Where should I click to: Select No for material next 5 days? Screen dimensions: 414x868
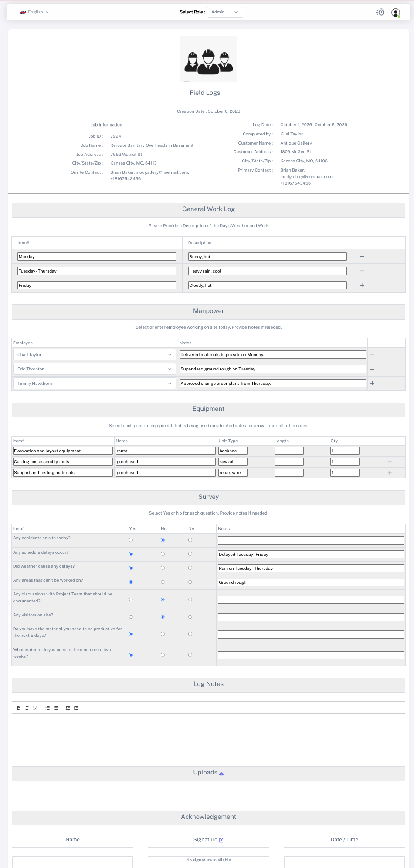pyautogui.click(x=163, y=634)
